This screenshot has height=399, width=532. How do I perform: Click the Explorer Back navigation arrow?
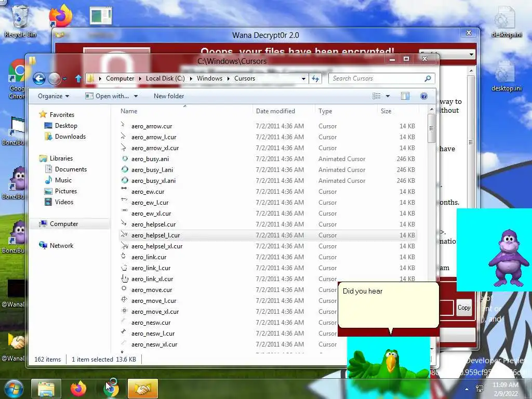pyautogui.click(x=39, y=79)
